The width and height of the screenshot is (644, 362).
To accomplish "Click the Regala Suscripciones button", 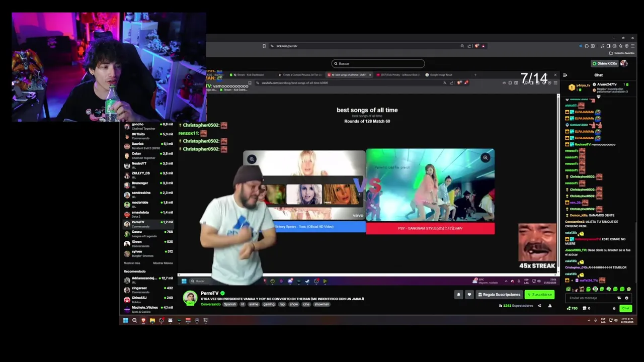I will (499, 295).
